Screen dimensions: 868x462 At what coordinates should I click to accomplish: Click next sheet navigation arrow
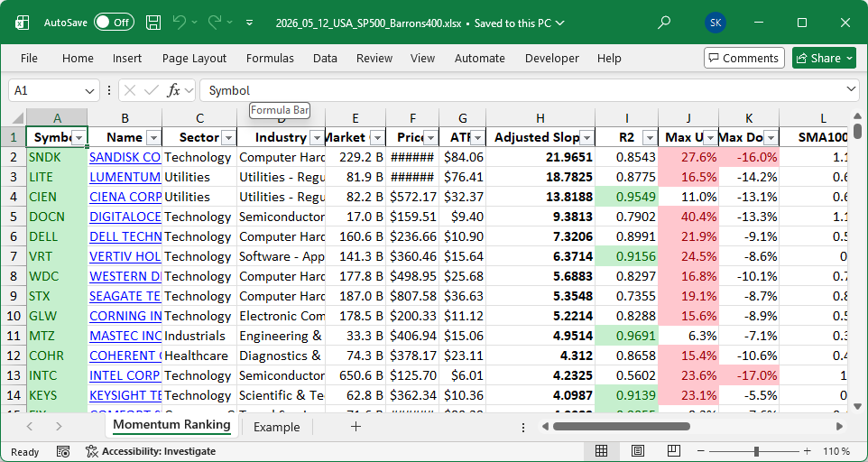59,426
